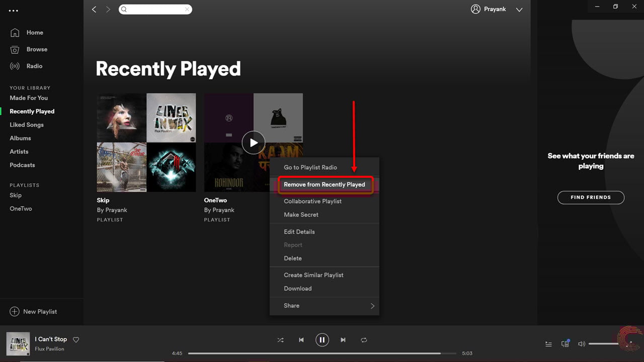
Task: Open the Skip playlist cover thumbnail
Action: click(x=146, y=142)
